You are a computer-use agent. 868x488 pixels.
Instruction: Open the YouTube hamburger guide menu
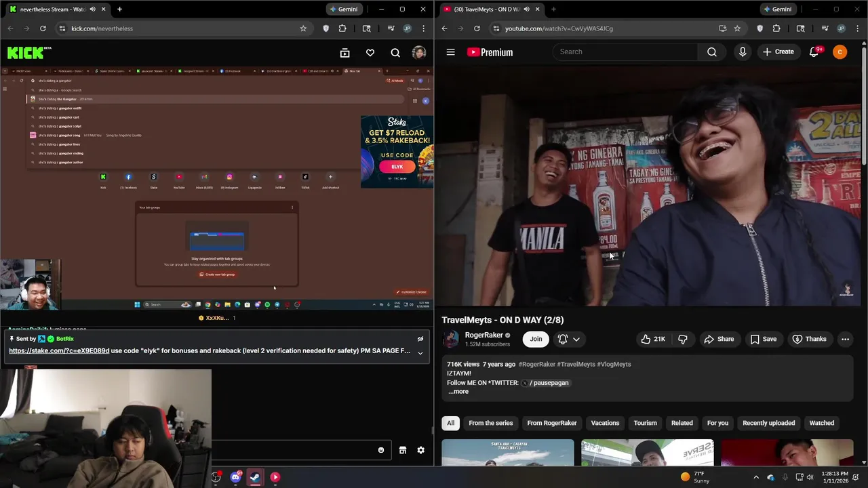(x=450, y=52)
